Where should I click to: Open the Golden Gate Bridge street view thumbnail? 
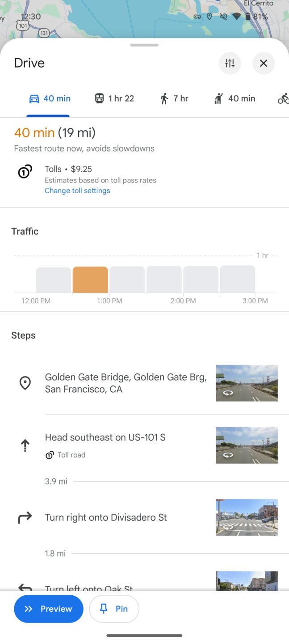pyautogui.click(x=247, y=383)
